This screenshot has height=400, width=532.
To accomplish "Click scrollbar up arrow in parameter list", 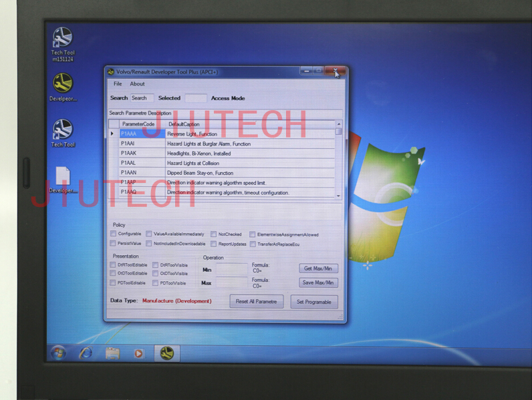I will tap(338, 124).
